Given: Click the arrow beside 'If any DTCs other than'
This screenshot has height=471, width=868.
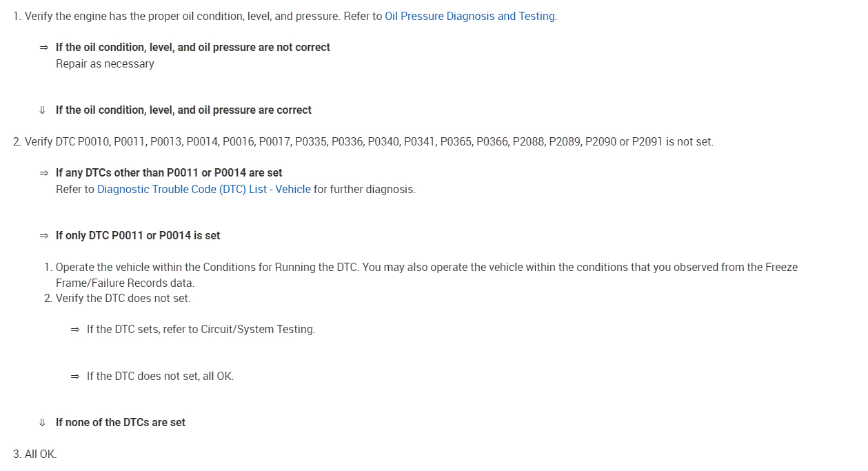Looking at the screenshot, I should point(43,173).
